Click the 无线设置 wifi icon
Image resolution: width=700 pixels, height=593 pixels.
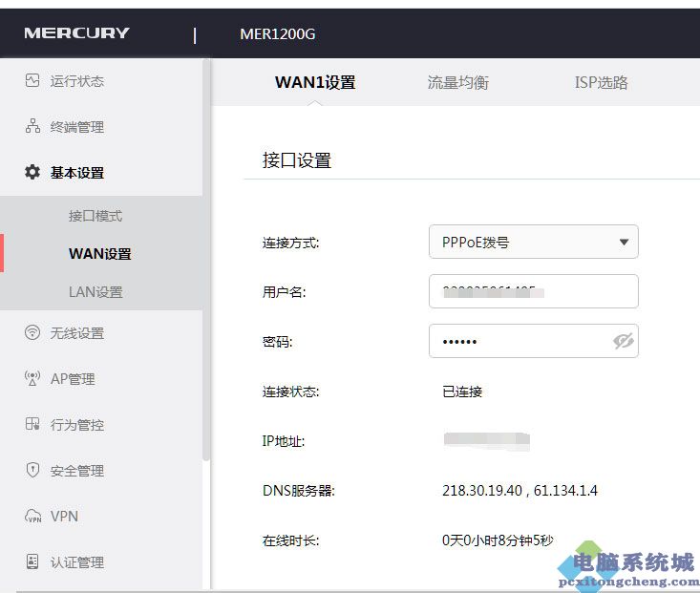click(x=32, y=332)
